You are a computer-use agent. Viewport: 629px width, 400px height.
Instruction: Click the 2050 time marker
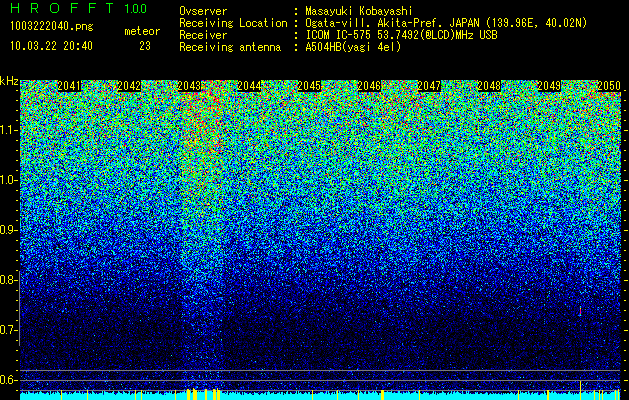609,86
